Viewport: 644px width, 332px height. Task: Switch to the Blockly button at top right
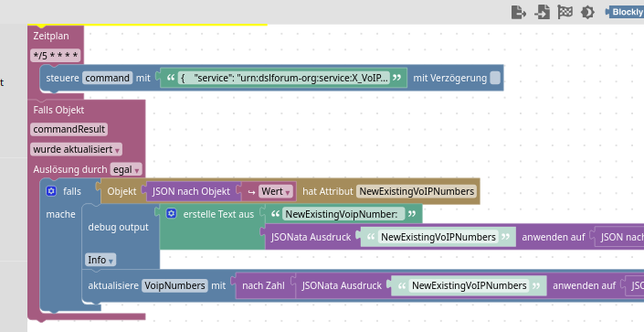[x=625, y=12]
